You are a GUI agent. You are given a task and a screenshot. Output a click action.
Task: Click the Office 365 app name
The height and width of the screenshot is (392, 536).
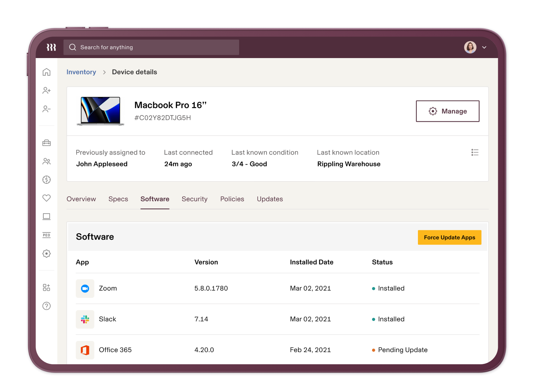(115, 350)
